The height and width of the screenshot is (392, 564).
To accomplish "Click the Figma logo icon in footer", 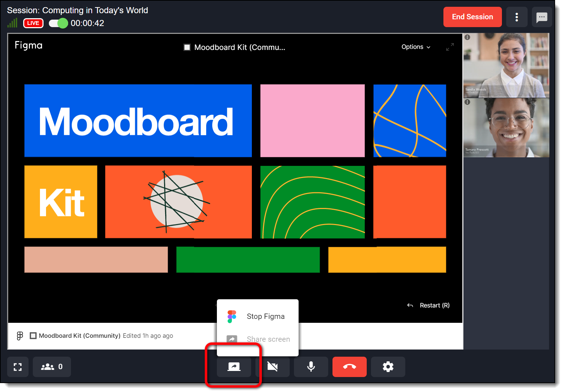I will pyautogui.click(x=20, y=336).
